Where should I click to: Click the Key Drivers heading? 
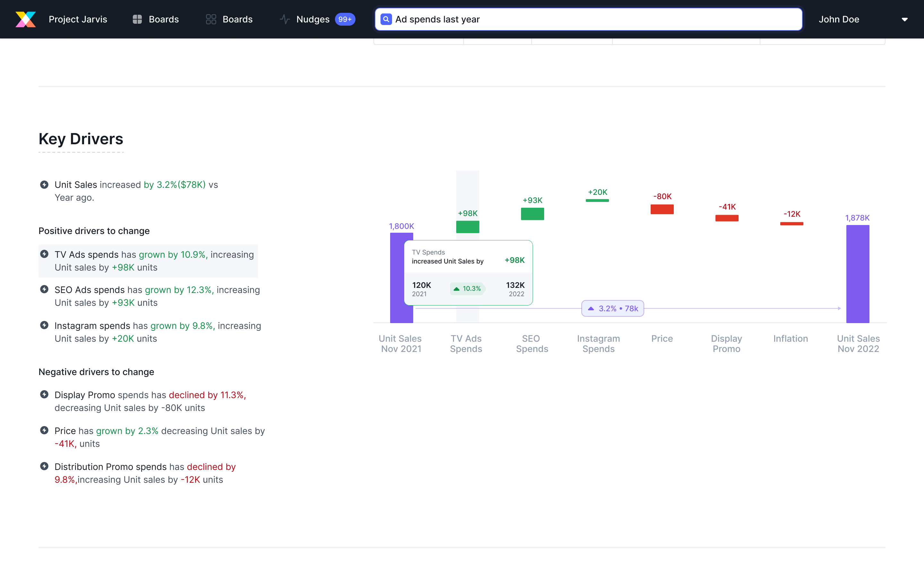point(81,139)
